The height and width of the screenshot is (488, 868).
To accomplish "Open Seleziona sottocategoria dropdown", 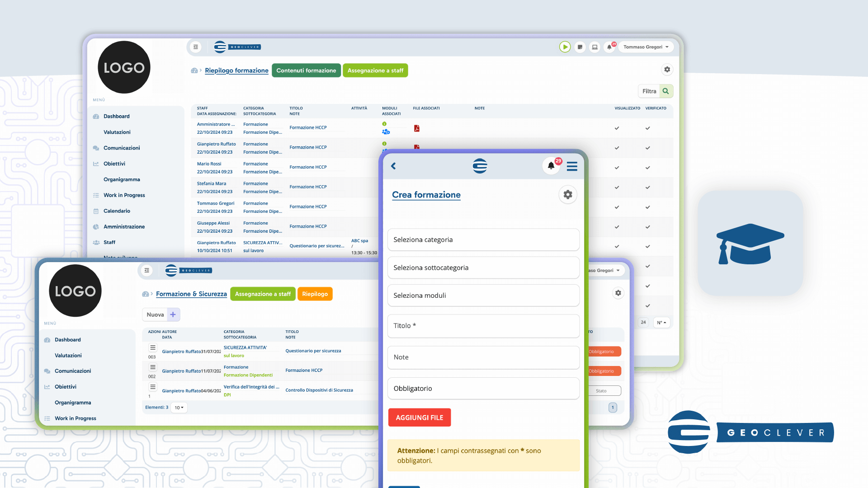I will [483, 267].
